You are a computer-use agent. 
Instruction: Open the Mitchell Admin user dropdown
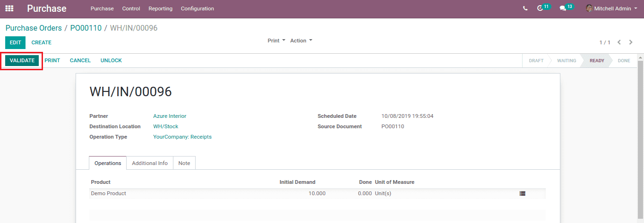pyautogui.click(x=612, y=8)
